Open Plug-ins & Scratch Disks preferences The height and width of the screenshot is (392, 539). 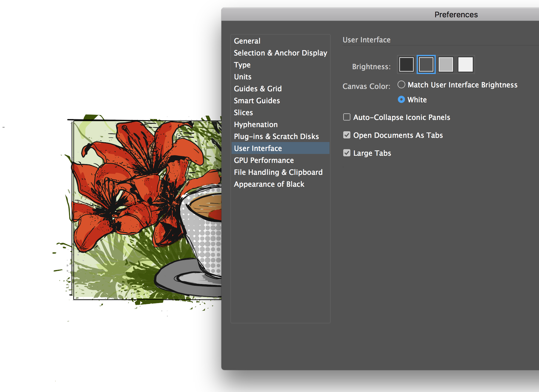(276, 136)
